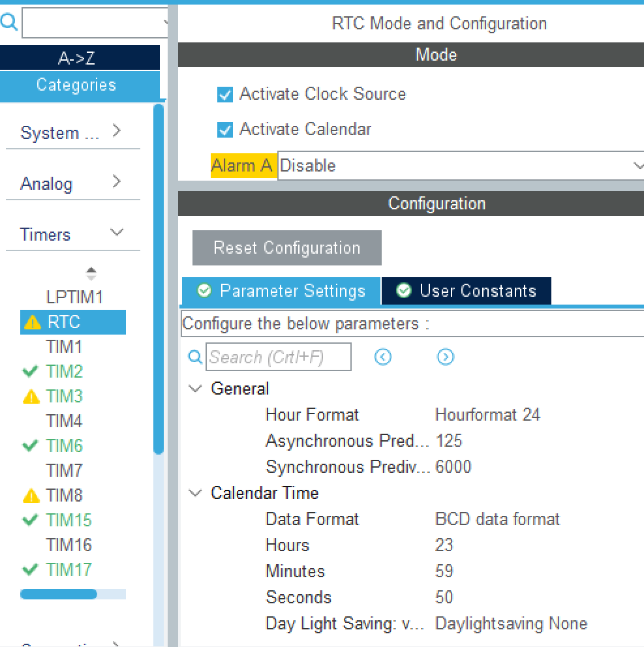The width and height of the screenshot is (644, 647).
Task: Click the Hours value 23
Action: tap(444, 545)
